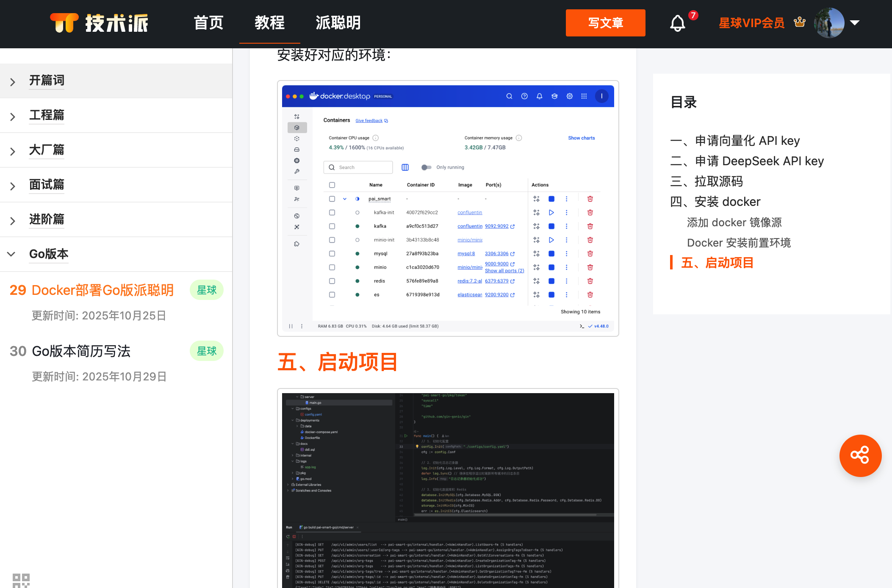
Task: Delete the redis container via trash icon
Action: (590, 281)
